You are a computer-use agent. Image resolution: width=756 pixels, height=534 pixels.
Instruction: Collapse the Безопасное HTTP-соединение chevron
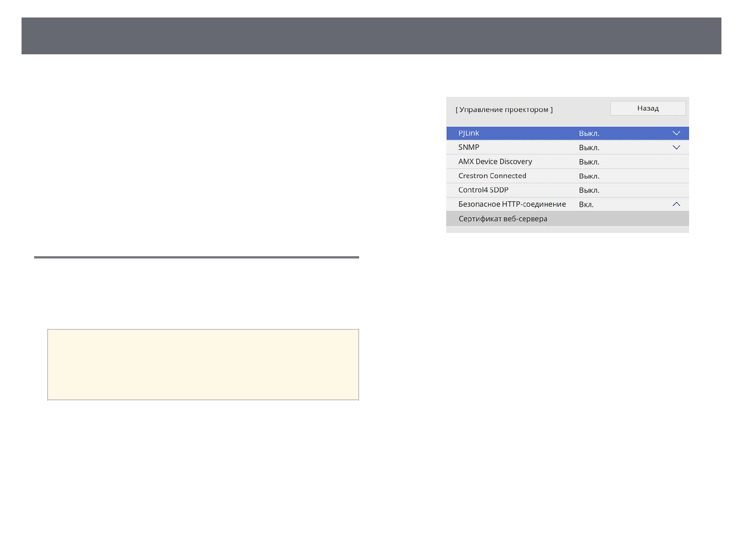(x=676, y=204)
